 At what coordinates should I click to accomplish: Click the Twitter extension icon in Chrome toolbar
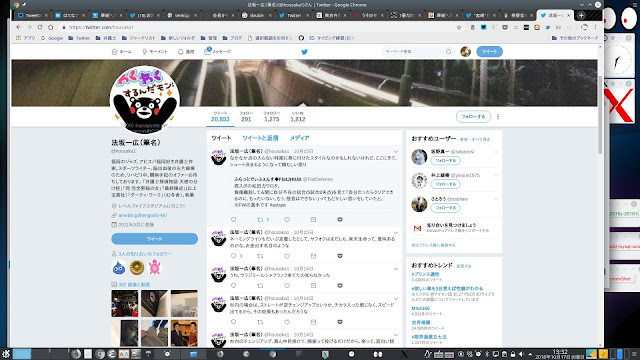(547, 27)
